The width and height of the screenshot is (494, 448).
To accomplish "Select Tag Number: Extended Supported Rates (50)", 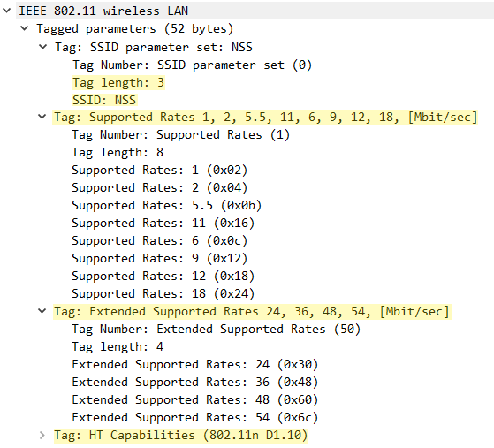I will pyautogui.click(x=217, y=330).
